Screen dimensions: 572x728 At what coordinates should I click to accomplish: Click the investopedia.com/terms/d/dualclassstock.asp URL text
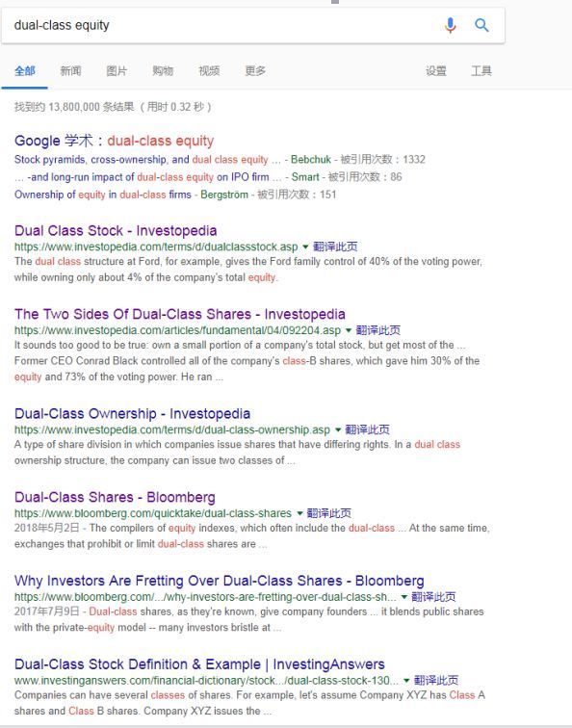tap(156, 247)
